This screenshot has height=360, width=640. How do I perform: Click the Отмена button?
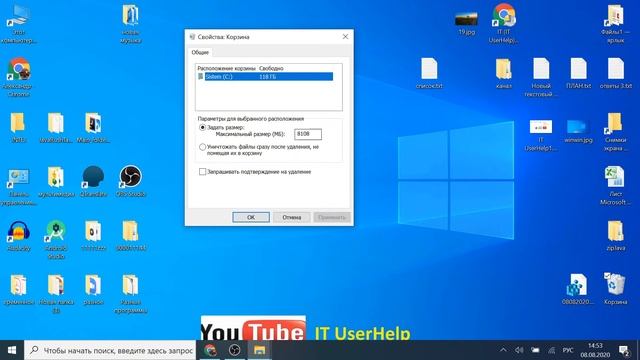(291, 217)
